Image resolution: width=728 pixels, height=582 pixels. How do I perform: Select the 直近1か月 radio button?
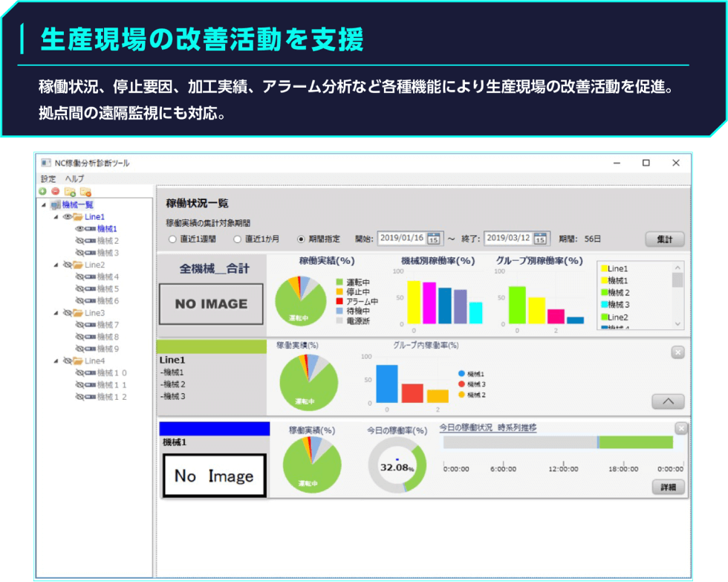pos(238,239)
